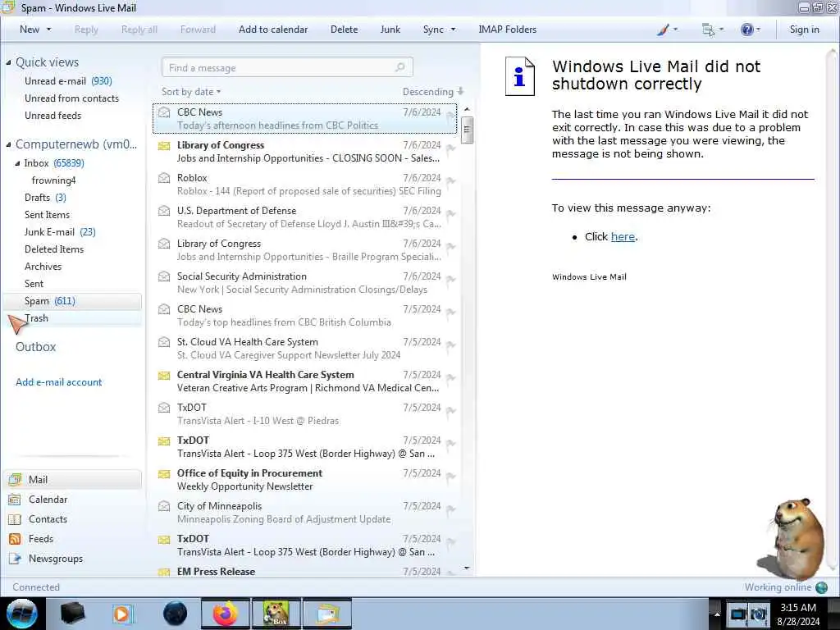Screen dimensions: 840x630
Task: Flag the St. Cloud VA Health Care message
Action: [x=451, y=345]
